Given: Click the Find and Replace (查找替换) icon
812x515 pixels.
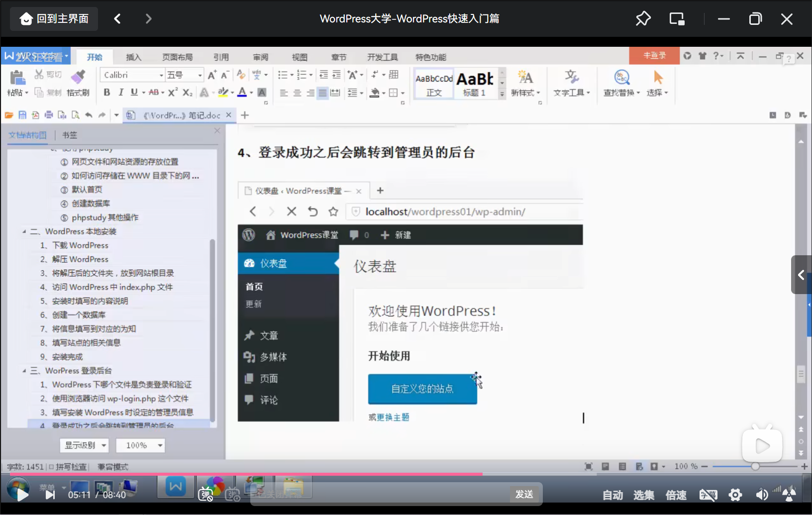Looking at the screenshot, I should coord(622,77).
